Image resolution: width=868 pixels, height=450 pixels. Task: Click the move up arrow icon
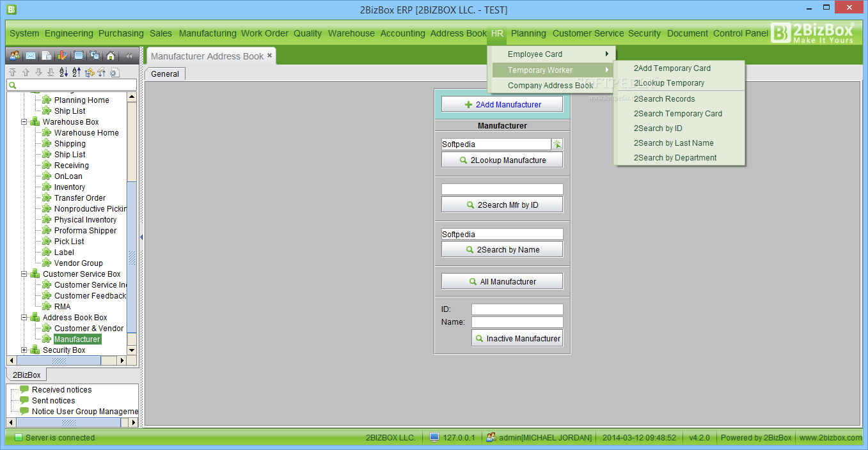point(26,72)
